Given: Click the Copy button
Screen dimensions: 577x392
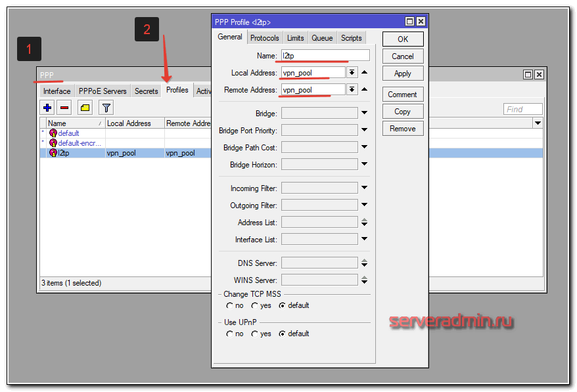Looking at the screenshot, I should (403, 112).
